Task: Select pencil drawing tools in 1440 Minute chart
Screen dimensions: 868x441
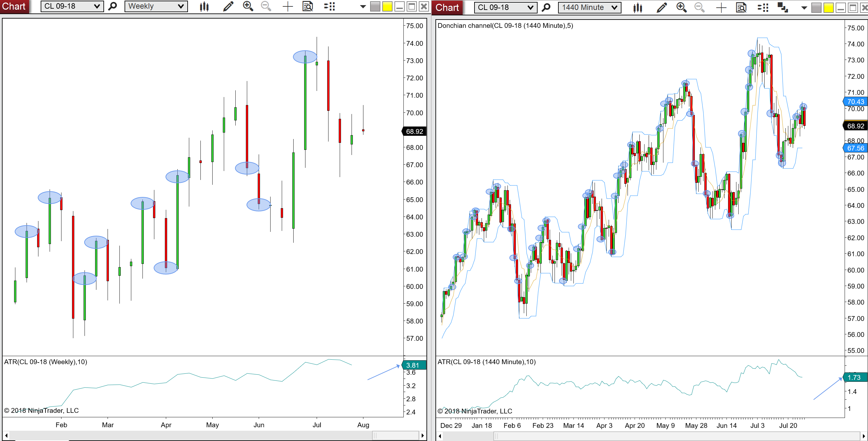Action: pyautogui.click(x=662, y=7)
